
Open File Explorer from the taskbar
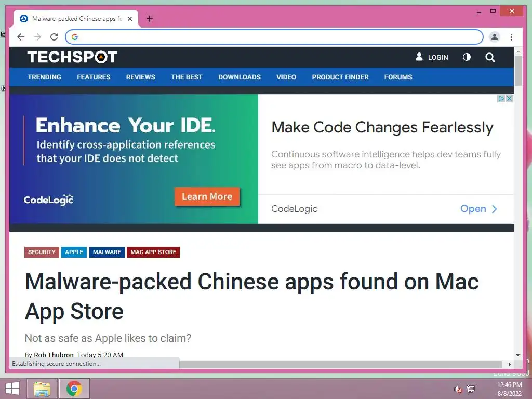coord(42,389)
